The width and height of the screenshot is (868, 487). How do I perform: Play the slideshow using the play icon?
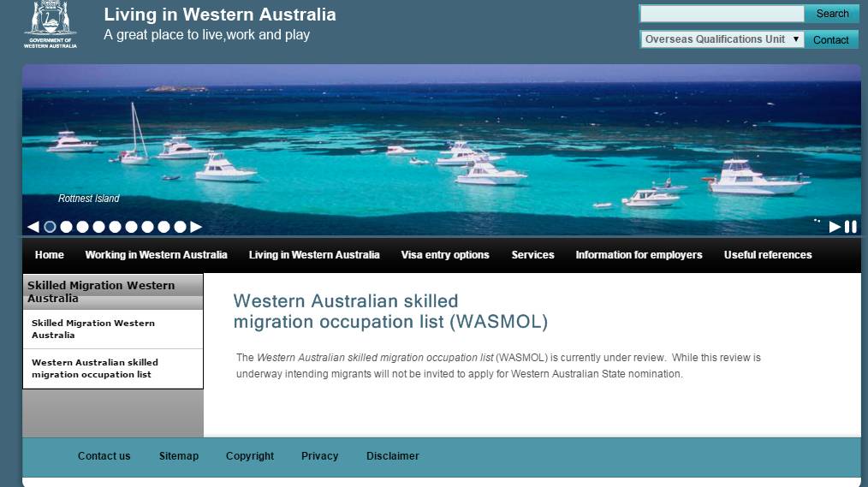tap(835, 226)
